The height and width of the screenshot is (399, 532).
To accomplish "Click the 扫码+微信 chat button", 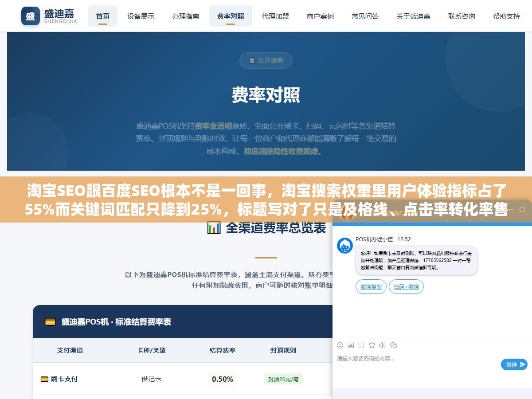I will click(407, 287).
